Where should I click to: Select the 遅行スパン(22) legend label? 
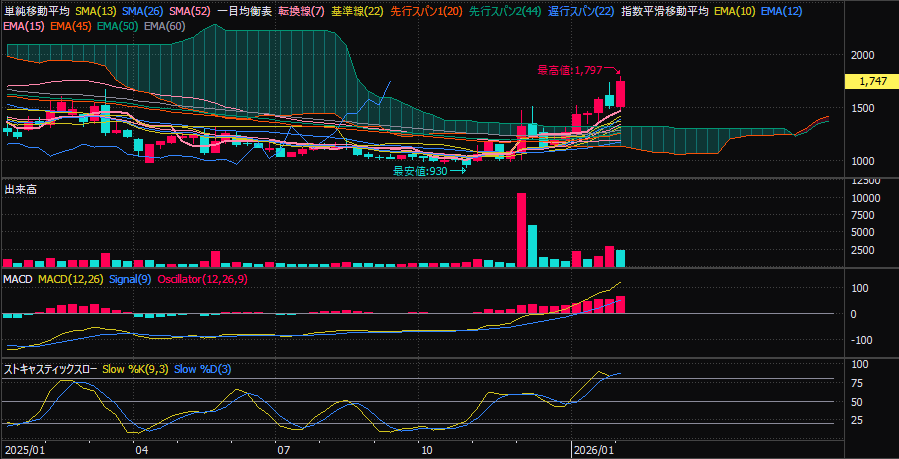coord(581,11)
